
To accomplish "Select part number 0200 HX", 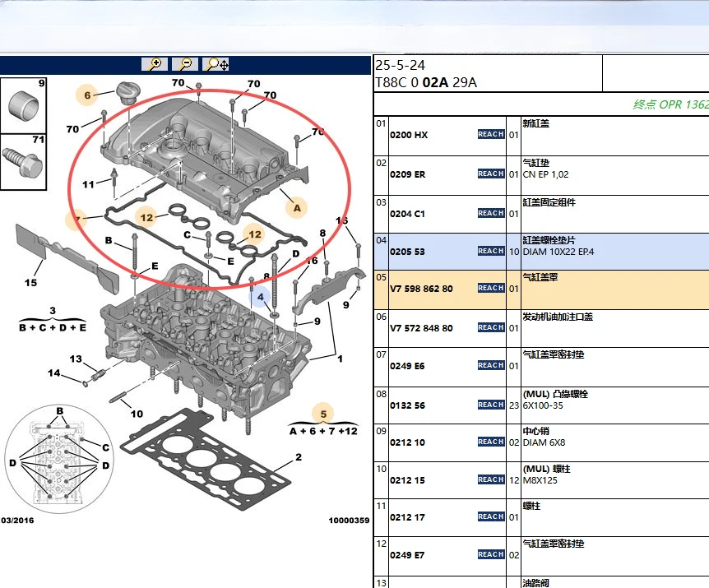I will [409, 135].
